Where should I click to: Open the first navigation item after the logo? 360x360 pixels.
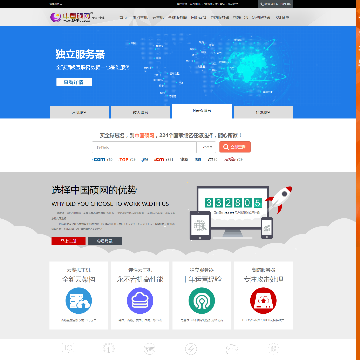coord(123,17)
